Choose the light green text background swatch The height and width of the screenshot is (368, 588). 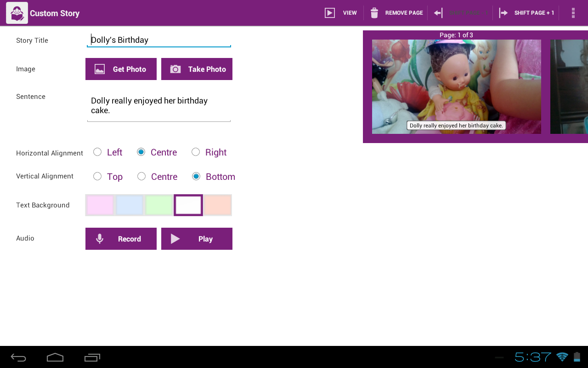[159, 205]
